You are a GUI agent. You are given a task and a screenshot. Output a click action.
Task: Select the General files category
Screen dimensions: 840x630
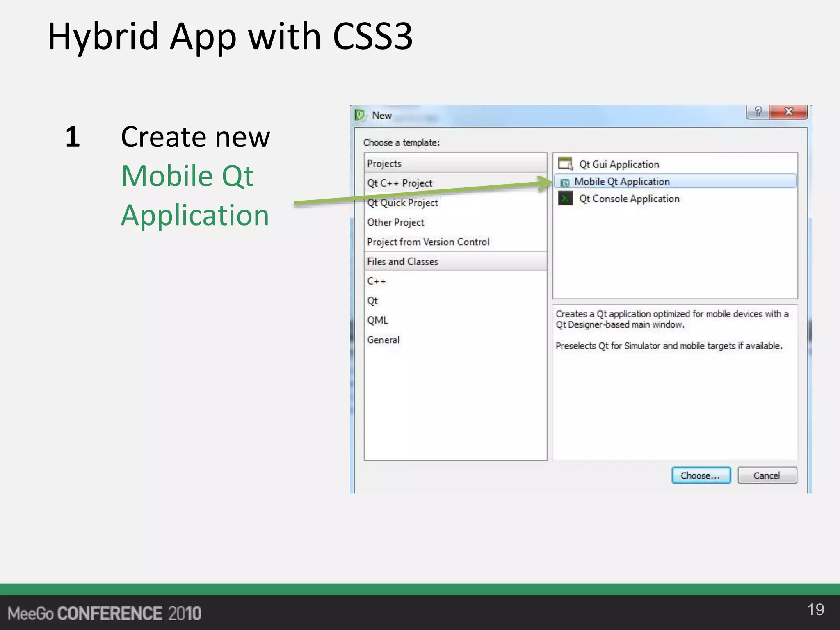[383, 340]
